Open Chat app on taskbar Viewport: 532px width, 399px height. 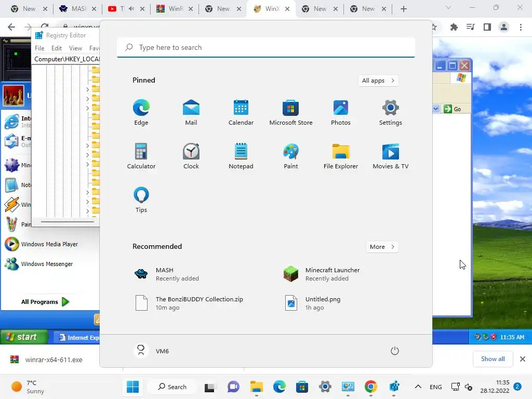pyautogui.click(x=233, y=387)
